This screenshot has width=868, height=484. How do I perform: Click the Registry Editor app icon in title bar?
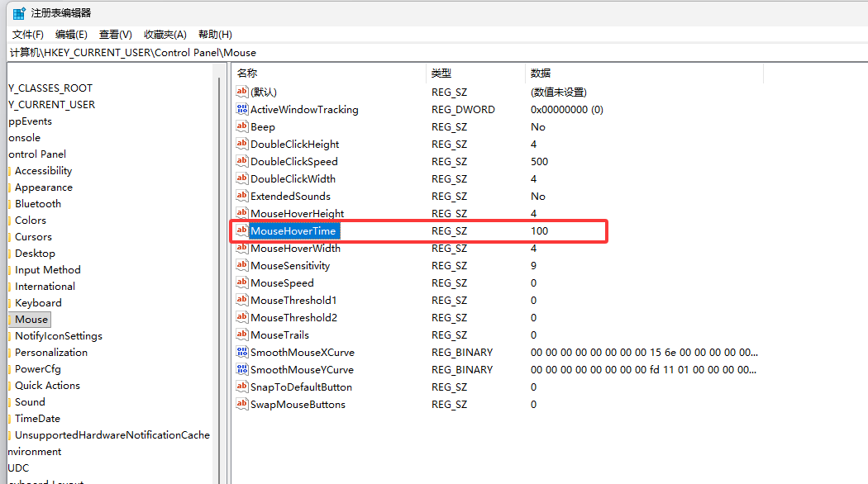[19, 13]
